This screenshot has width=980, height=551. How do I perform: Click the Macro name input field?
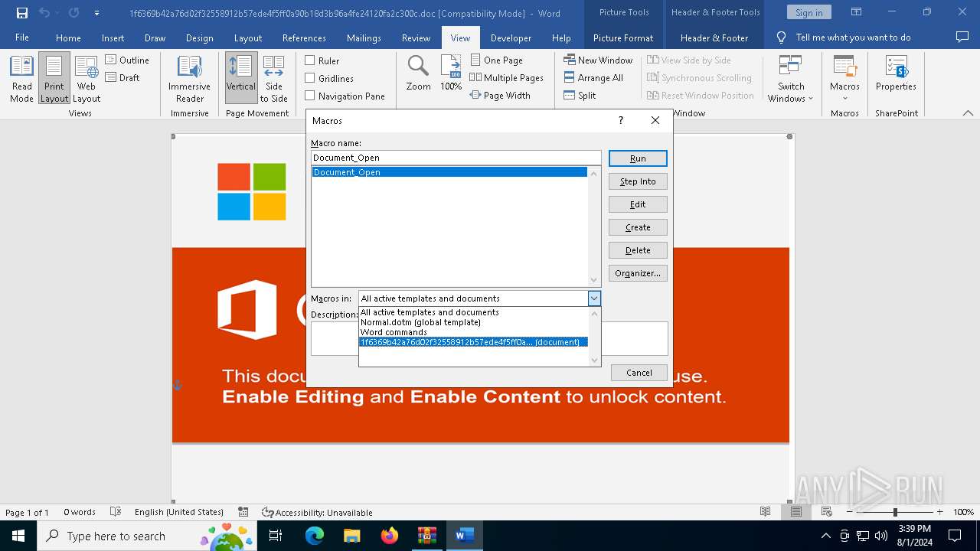coord(456,158)
